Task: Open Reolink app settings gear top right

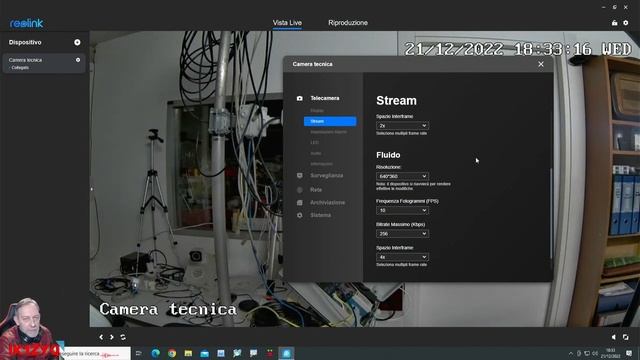Action: (x=626, y=23)
